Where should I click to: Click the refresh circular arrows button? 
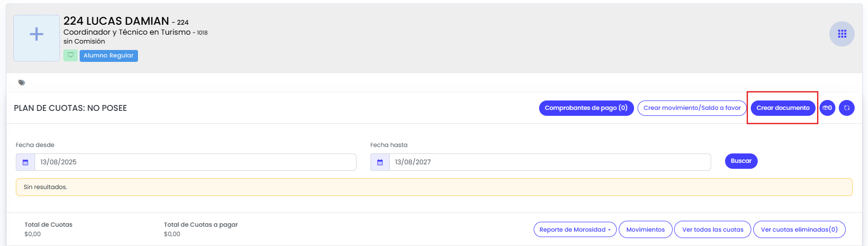coord(847,108)
